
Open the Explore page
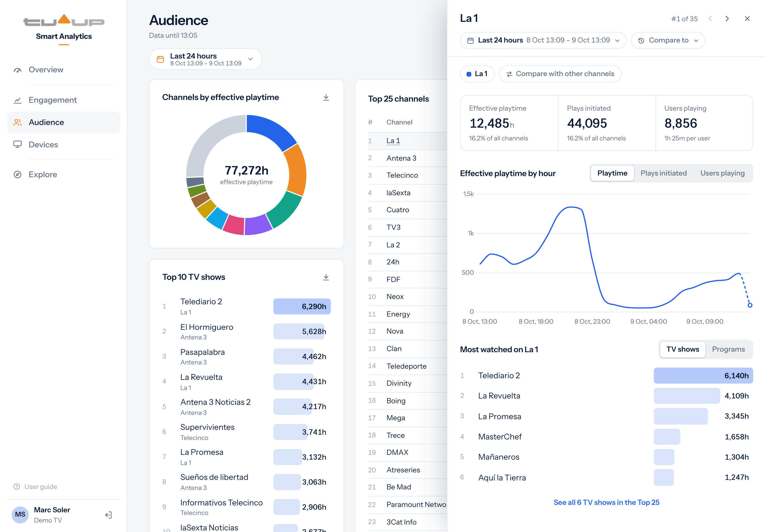pyautogui.click(x=64, y=174)
